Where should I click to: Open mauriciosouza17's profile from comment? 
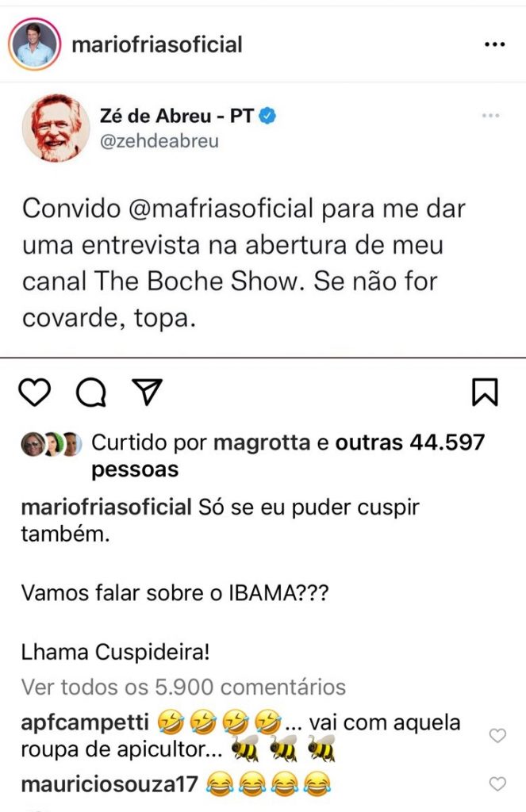108,785
